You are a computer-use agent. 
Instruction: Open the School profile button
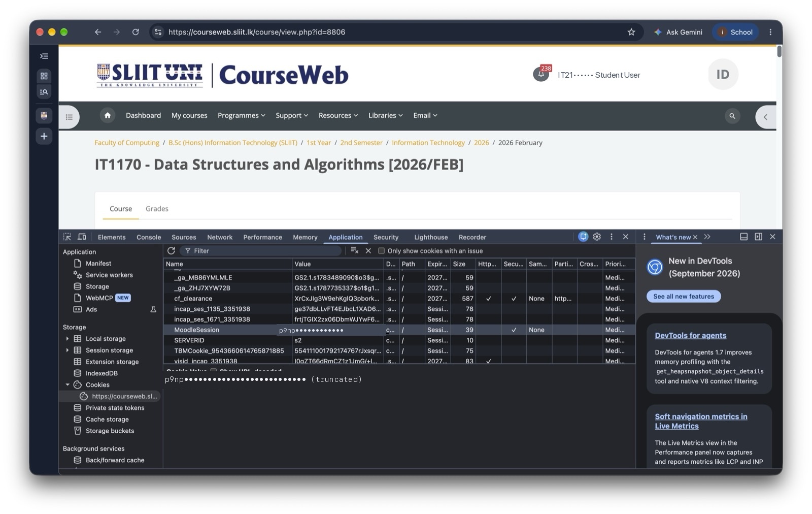pos(735,32)
